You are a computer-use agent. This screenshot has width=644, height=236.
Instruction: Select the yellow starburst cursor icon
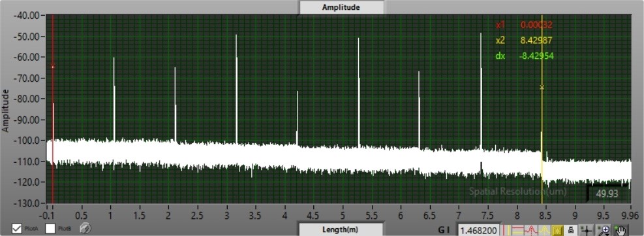pos(557,229)
